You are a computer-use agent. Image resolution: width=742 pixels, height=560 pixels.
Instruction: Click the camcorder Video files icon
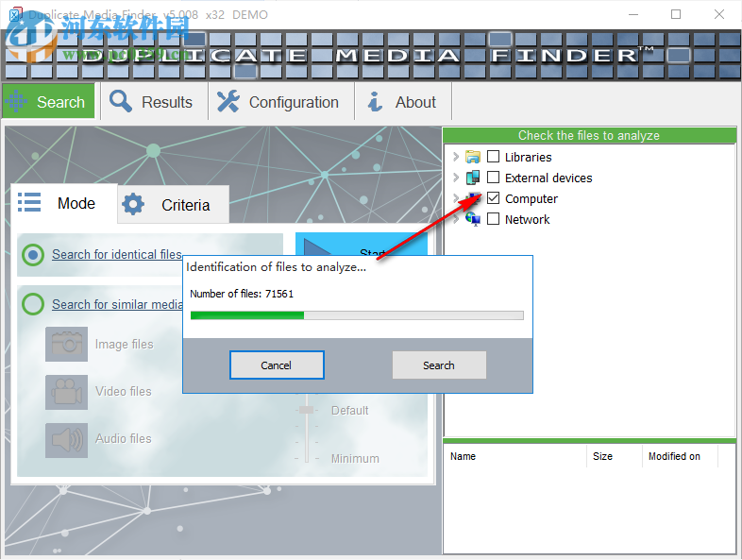(67, 392)
